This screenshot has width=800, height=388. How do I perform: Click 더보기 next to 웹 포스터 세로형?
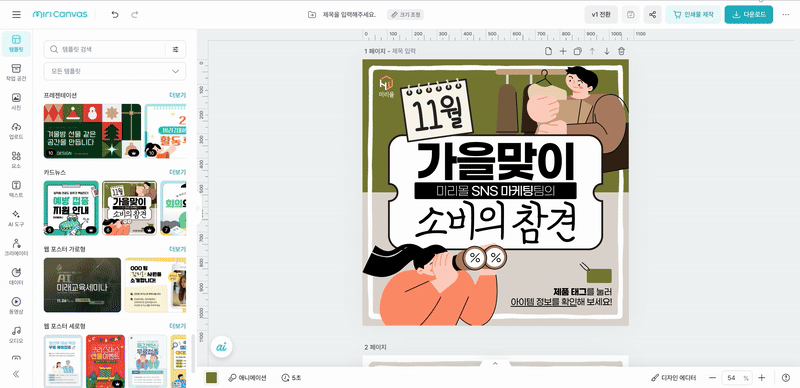(x=178, y=326)
